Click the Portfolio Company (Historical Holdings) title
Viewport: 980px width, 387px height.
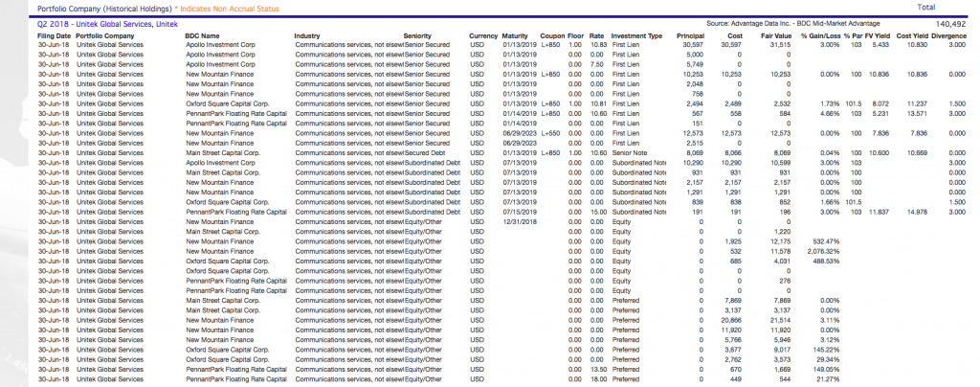(x=103, y=9)
